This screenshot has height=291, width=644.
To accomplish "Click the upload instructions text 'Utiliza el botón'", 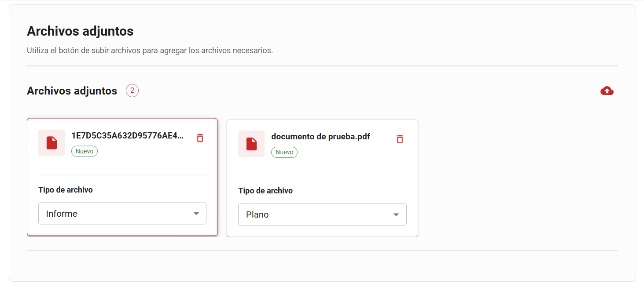I will point(150,51).
